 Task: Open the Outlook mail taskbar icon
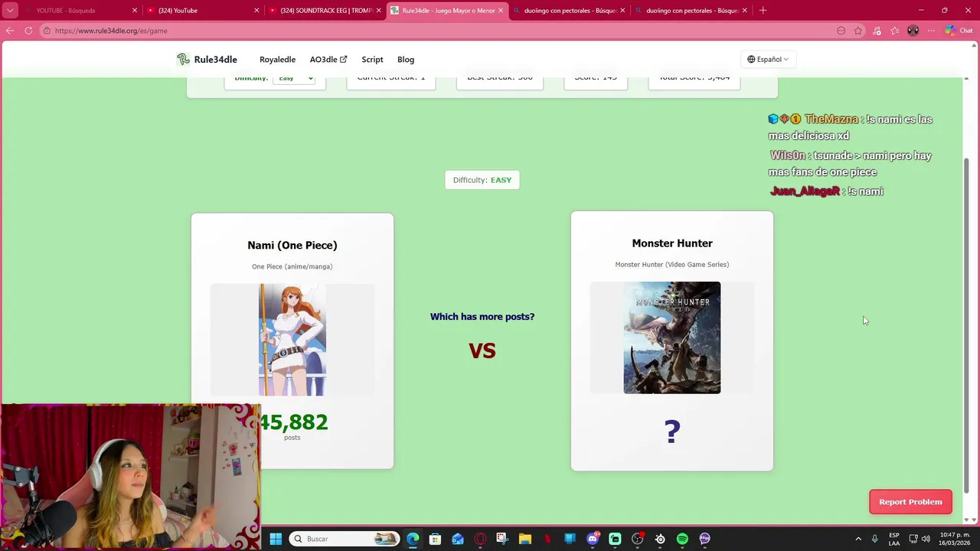458,539
